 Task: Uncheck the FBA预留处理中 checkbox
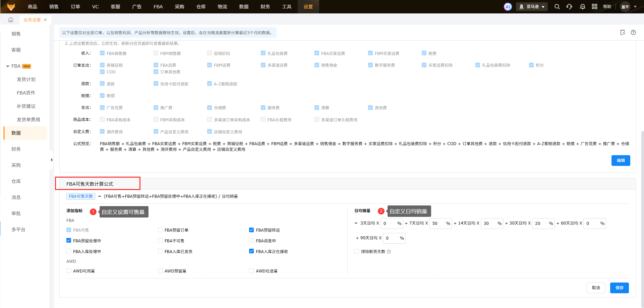coord(69,241)
